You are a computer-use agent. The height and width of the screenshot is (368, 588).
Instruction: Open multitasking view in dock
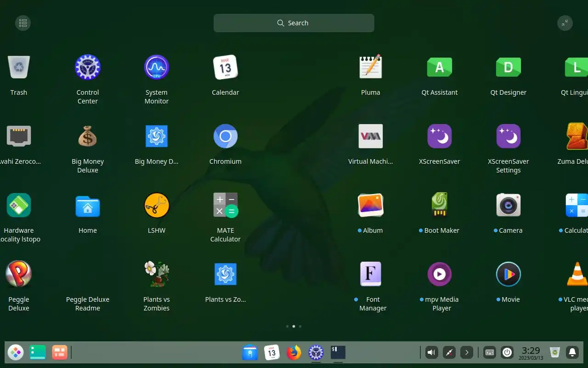60,353
